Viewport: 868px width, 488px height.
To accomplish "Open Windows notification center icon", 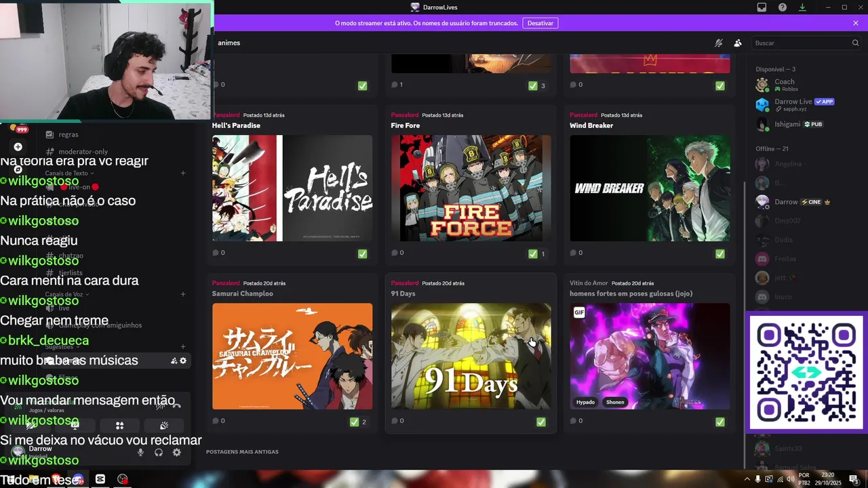I will [854, 479].
